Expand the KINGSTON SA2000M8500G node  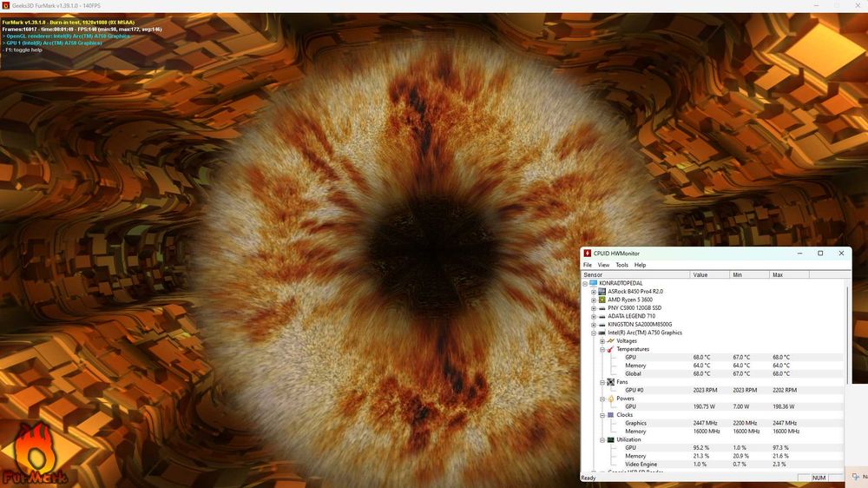(594, 325)
